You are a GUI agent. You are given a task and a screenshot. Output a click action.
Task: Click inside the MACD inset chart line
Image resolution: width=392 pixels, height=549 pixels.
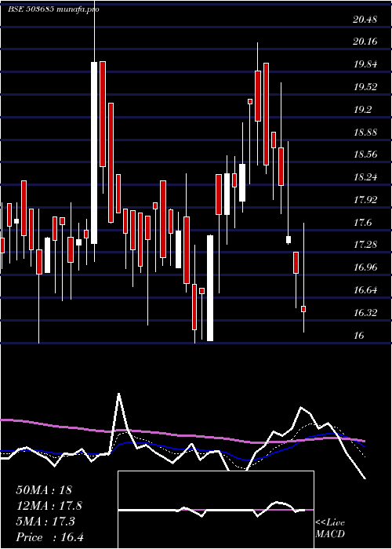pos(216,509)
